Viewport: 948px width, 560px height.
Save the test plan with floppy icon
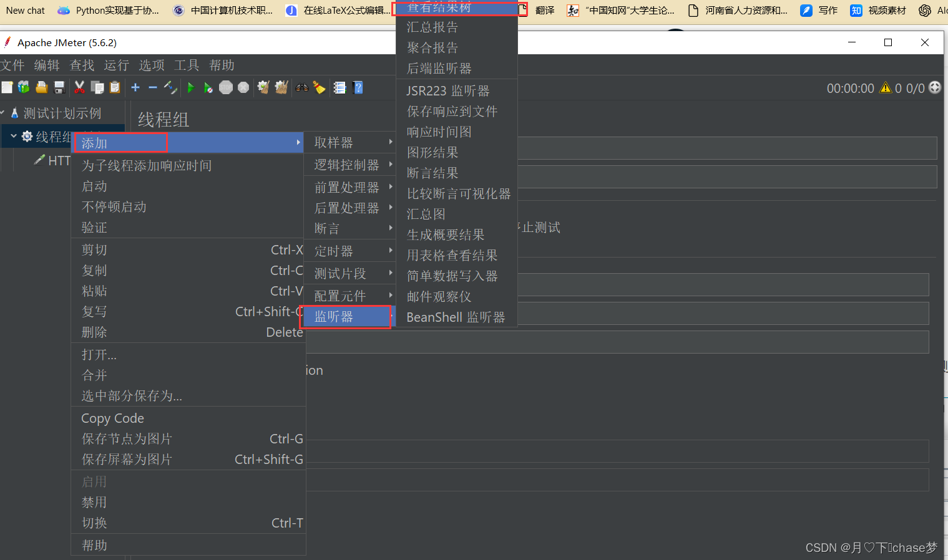pyautogui.click(x=59, y=87)
